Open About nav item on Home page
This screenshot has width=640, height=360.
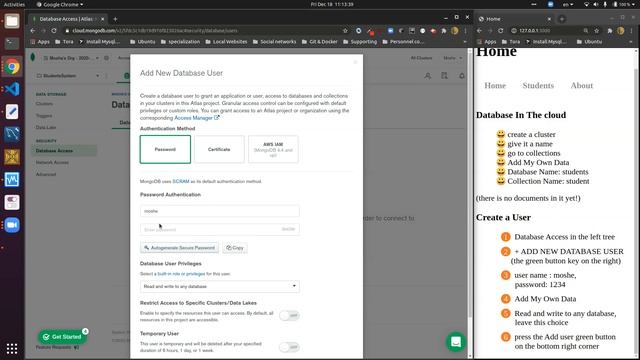click(582, 85)
